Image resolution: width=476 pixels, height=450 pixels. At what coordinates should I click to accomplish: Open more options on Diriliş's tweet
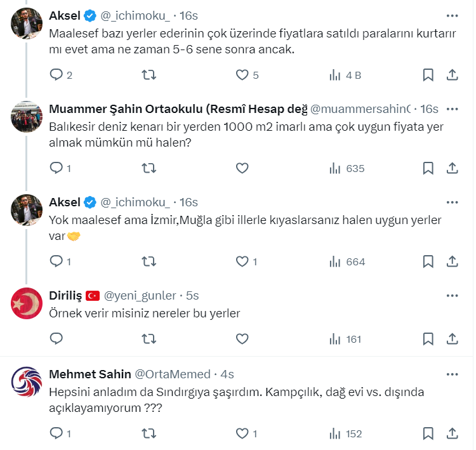click(x=452, y=296)
